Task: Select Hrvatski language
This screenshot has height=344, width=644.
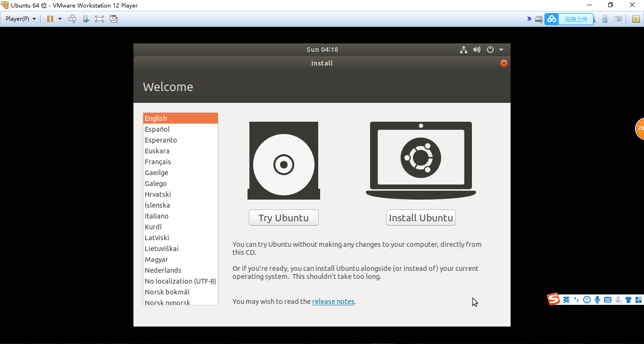Action: coord(181,194)
